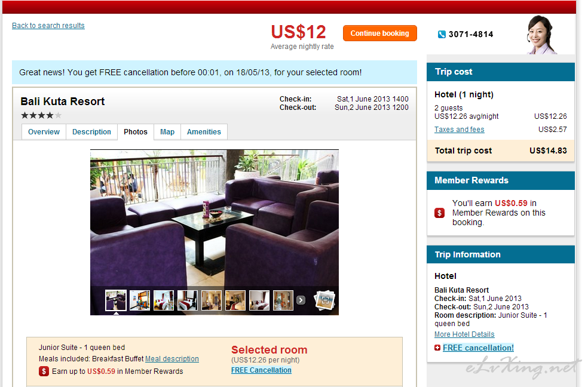Open the fullscreen photo gallery icon
588x387 pixels.
click(324, 300)
